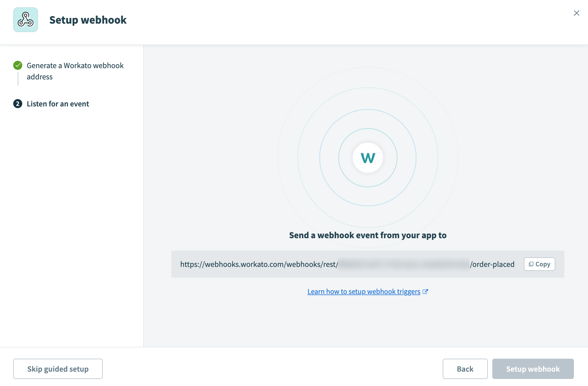This screenshot has width=588, height=386.
Task: Click the X close icon in the corner
Action: pyautogui.click(x=576, y=13)
